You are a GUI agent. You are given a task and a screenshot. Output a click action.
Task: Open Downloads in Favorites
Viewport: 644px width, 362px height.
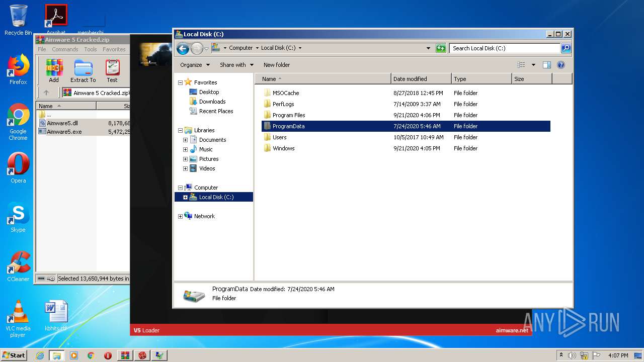(x=212, y=102)
